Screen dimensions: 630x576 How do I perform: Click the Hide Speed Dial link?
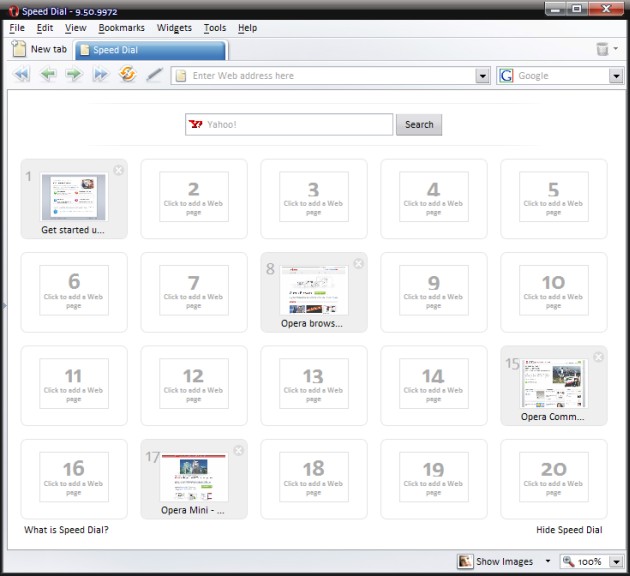[569, 530]
